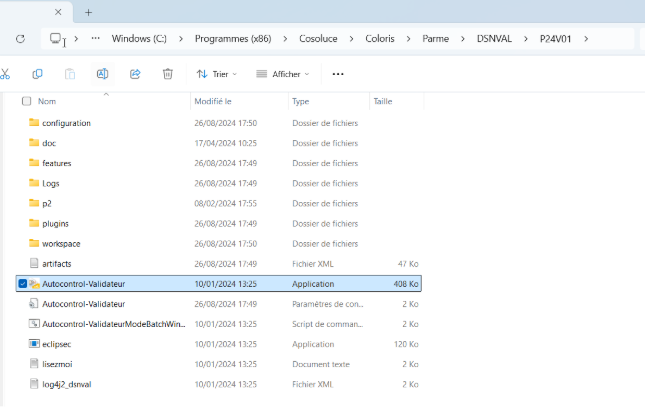Click the Cut scissors icon

[x=5, y=74]
